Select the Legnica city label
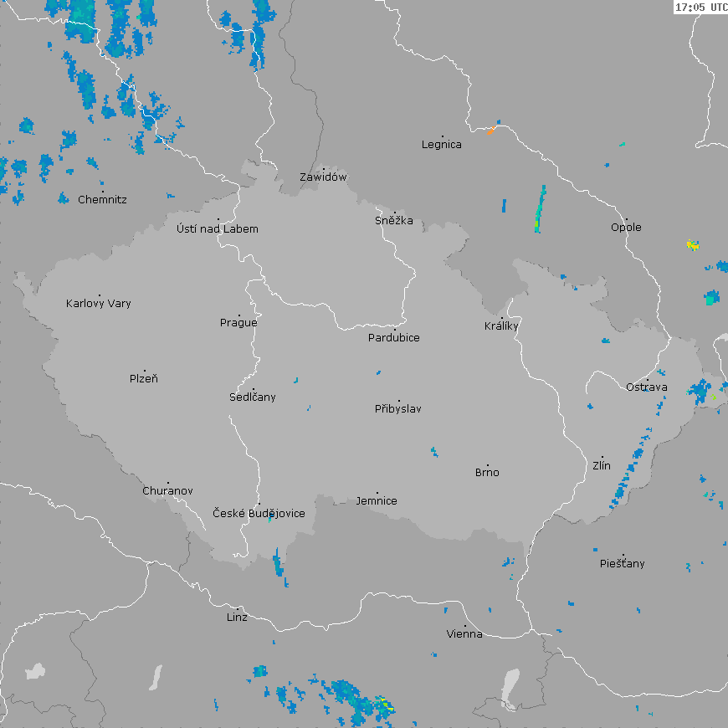Screen dimensions: 728x728 pyautogui.click(x=442, y=145)
